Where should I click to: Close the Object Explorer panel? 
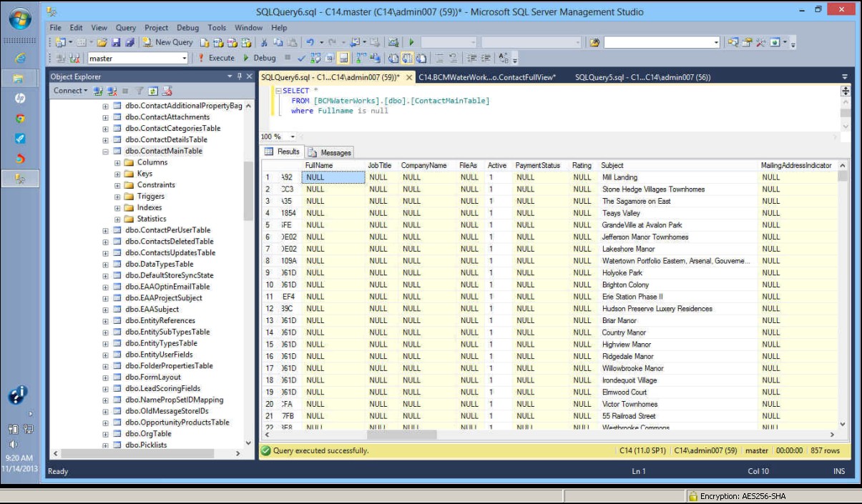point(249,76)
